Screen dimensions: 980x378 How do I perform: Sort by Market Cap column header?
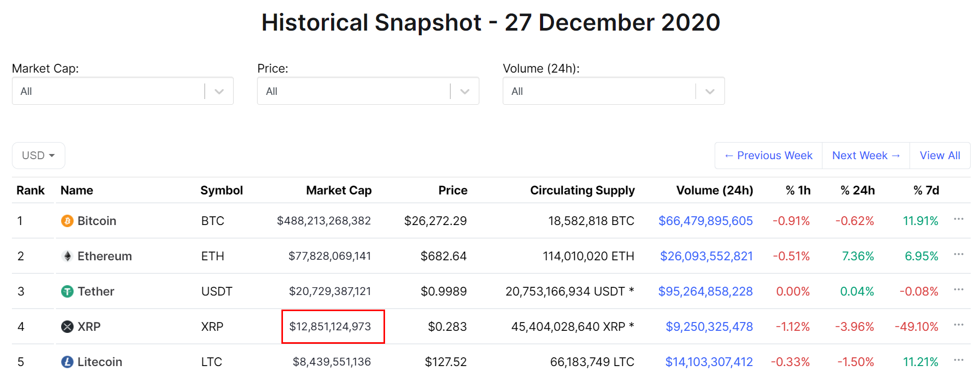tap(338, 190)
